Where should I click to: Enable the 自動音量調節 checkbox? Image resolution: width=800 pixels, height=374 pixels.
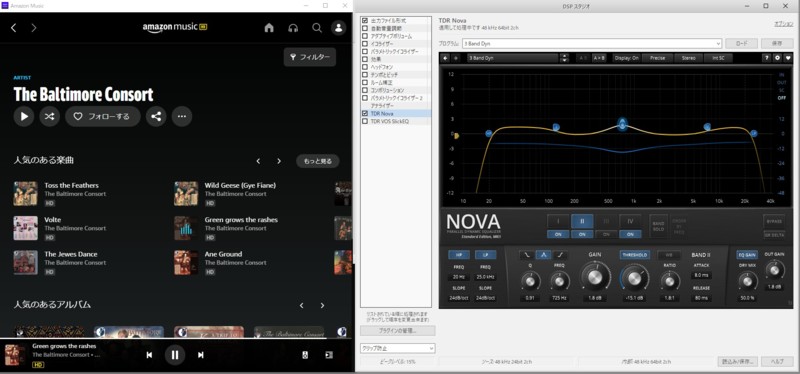point(364,29)
